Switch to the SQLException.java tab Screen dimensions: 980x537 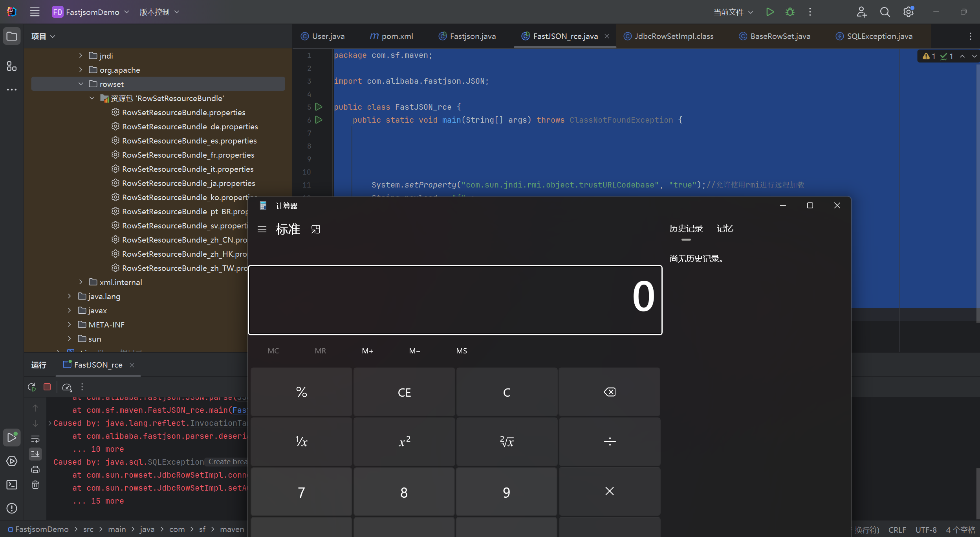tap(874, 36)
